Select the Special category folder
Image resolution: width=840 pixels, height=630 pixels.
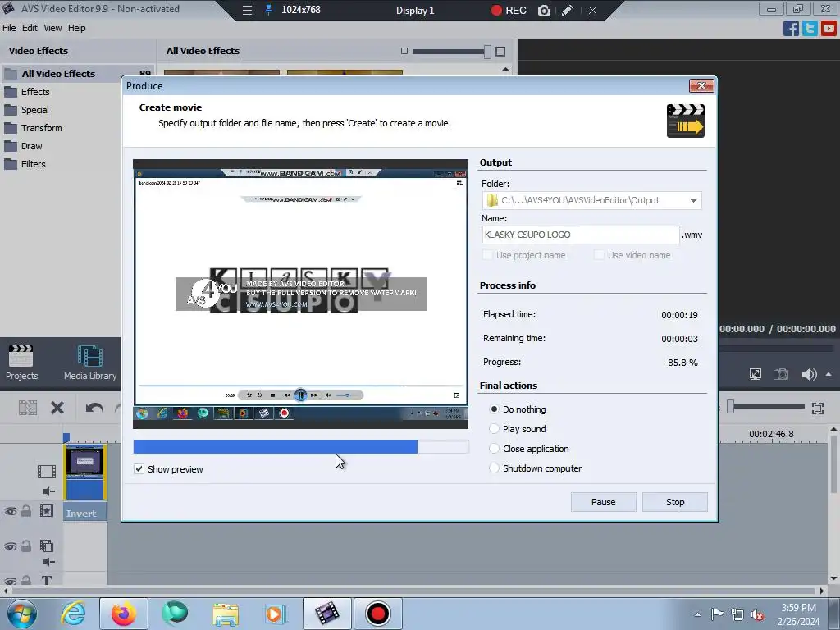coord(34,110)
